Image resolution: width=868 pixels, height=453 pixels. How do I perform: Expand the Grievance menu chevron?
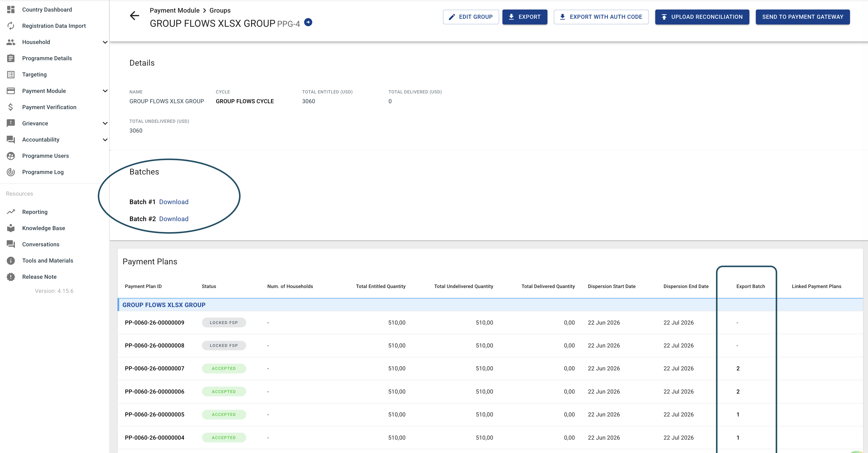click(105, 123)
